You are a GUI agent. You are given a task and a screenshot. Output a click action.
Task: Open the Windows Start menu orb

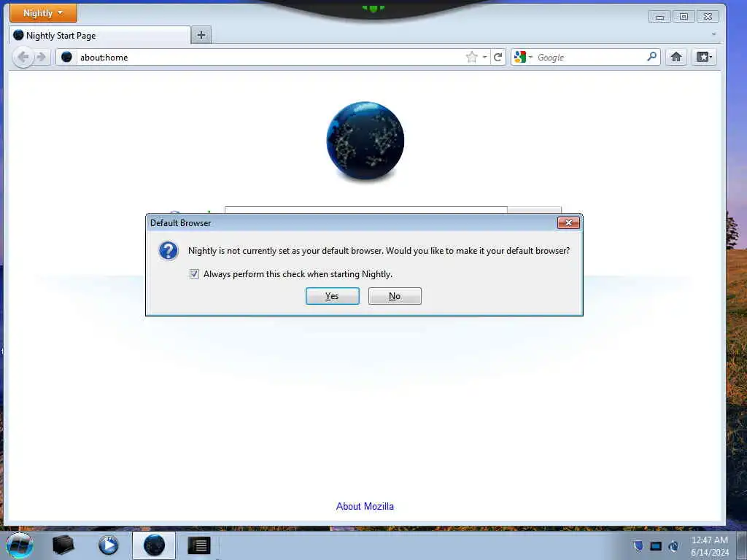click(20, 545)
